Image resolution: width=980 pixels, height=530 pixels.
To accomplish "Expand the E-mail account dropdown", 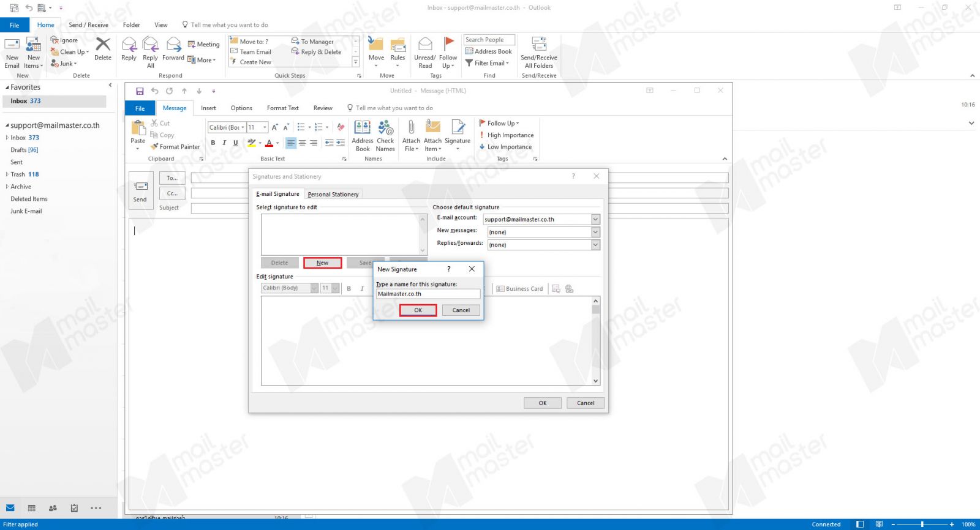I will tap(595, 220).
